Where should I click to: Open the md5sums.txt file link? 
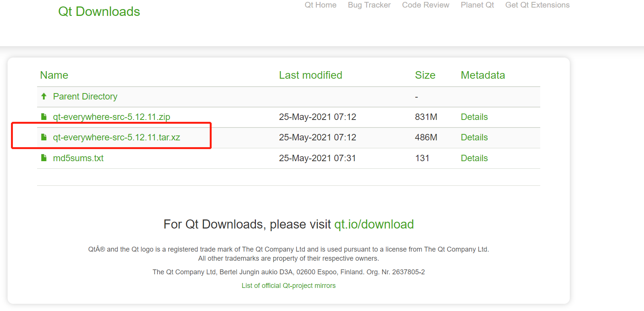click(78, 158)
